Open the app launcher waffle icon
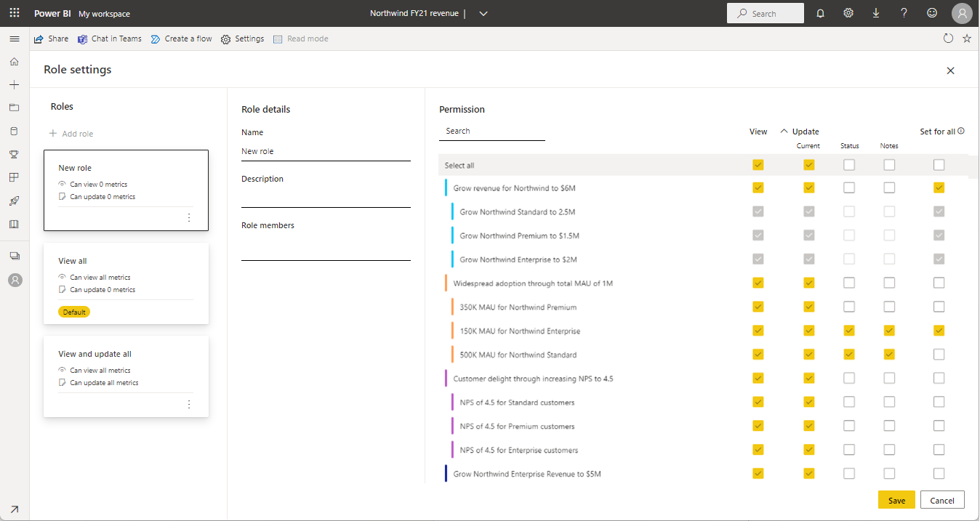The height and width of the screenshot is (521, 980). 15,13
